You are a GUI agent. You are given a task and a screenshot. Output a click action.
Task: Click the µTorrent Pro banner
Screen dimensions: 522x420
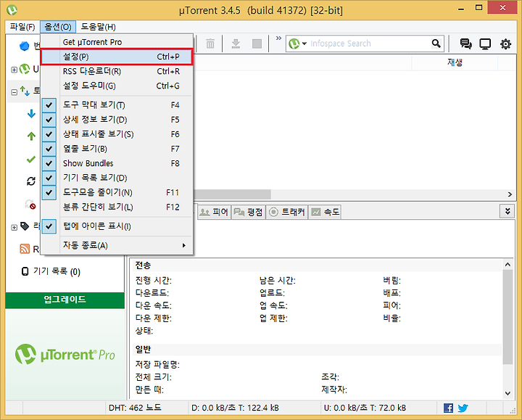pos(65,355)
